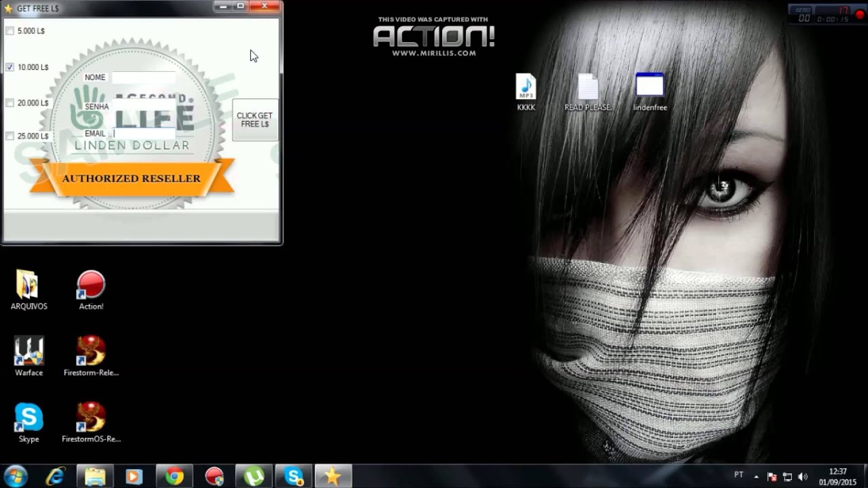
Task: Open Internet Explorer from the taskbar
Action: pyautogui.click(x=55, y=476)
